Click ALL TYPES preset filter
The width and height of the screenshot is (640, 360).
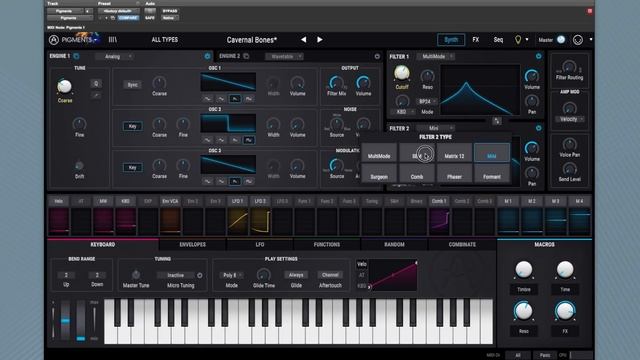[x=164, y=40]
